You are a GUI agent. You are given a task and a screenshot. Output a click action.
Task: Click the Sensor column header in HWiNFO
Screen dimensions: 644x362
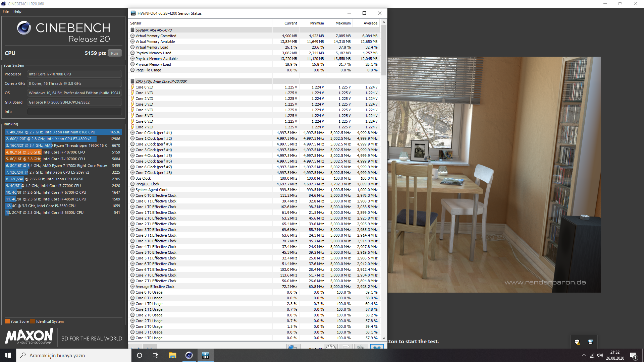[x=201, y=23]
